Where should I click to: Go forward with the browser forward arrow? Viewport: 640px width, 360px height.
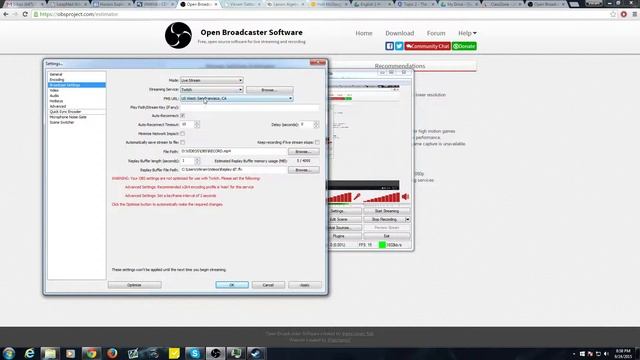point(15,14)
